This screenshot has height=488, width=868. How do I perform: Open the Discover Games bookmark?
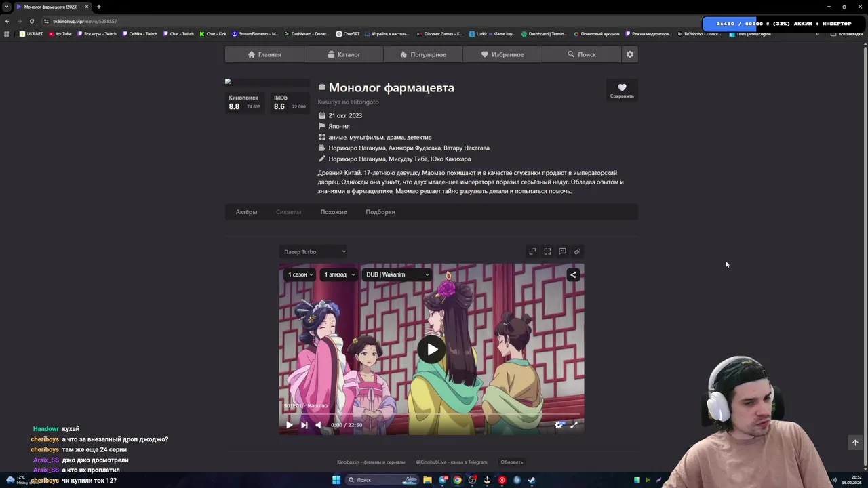pyautogui.click(x=440, y=34)
